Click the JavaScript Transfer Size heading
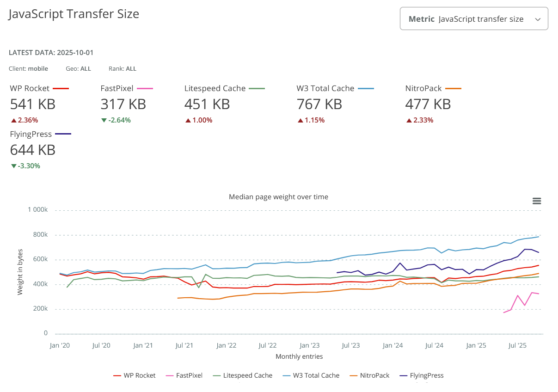This screenshot has height=392, width=558. (74, 14)
